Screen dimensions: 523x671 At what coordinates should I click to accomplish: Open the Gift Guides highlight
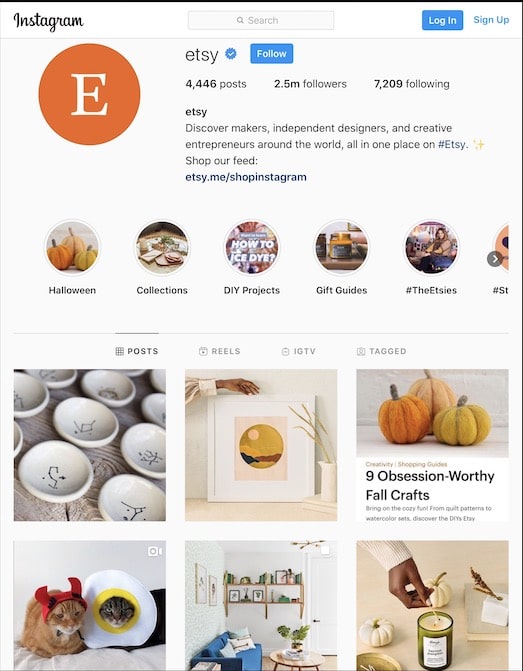[342, 247]
